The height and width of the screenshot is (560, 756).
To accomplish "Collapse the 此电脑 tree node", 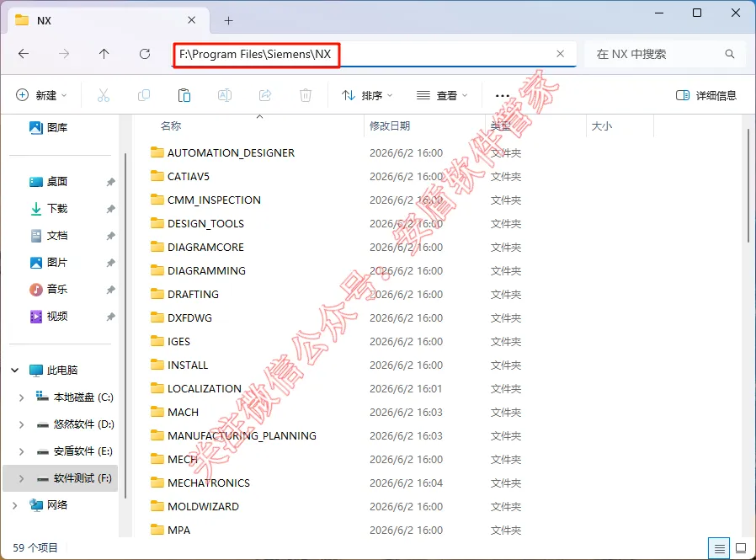I will click(15, 371).
